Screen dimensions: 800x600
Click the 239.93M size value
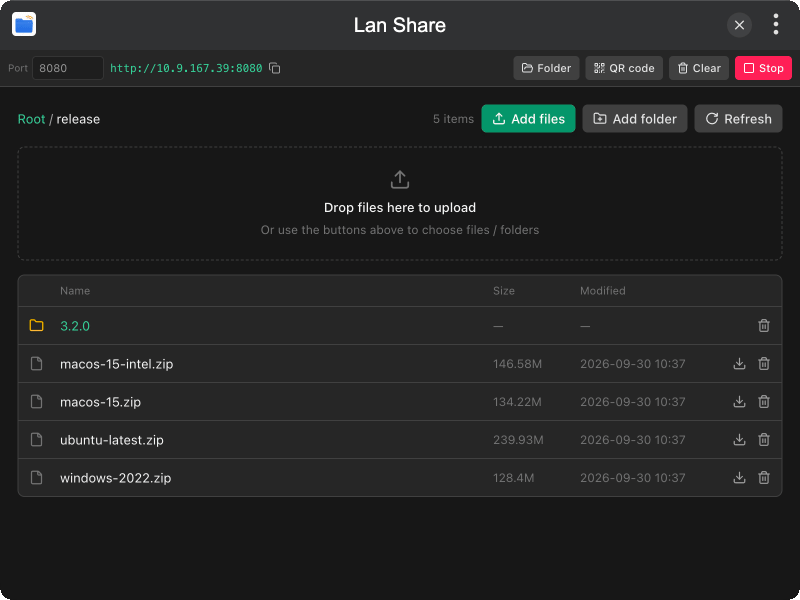518,440
